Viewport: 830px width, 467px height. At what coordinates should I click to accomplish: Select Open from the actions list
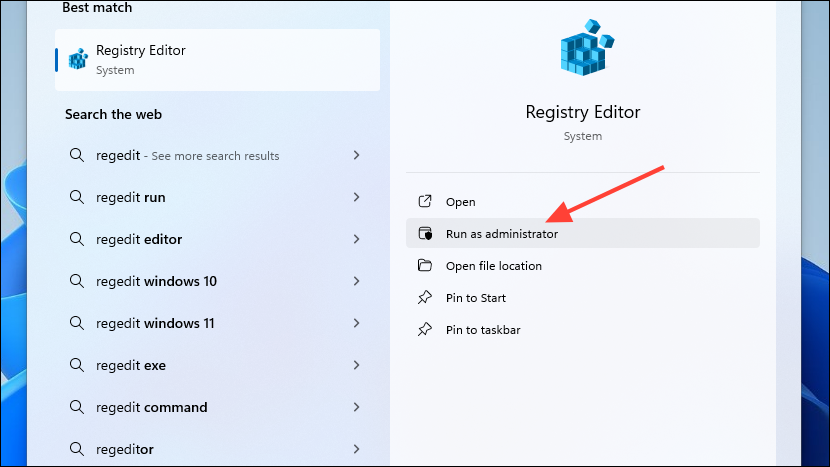pyautogui.click(x=583, y=201)
